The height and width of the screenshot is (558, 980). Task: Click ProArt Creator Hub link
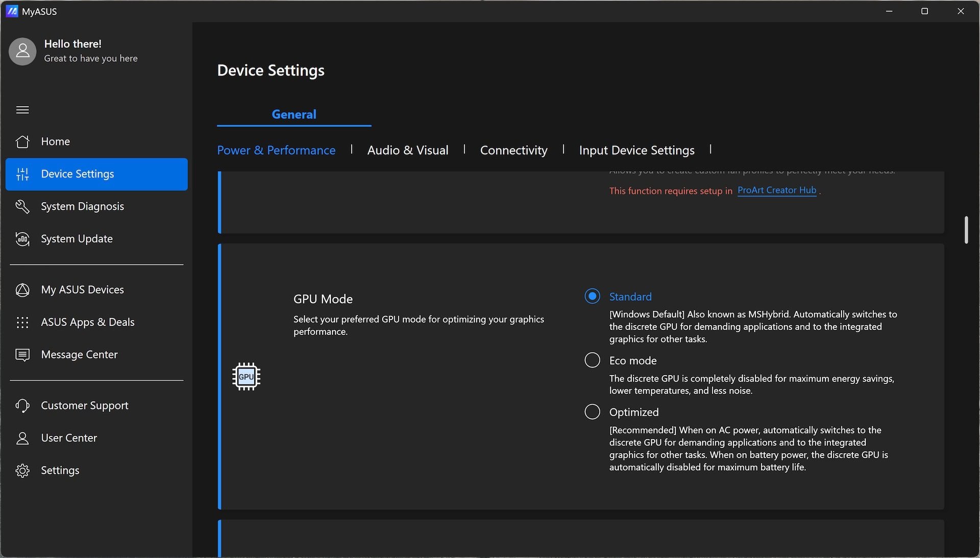pos(777,189)
